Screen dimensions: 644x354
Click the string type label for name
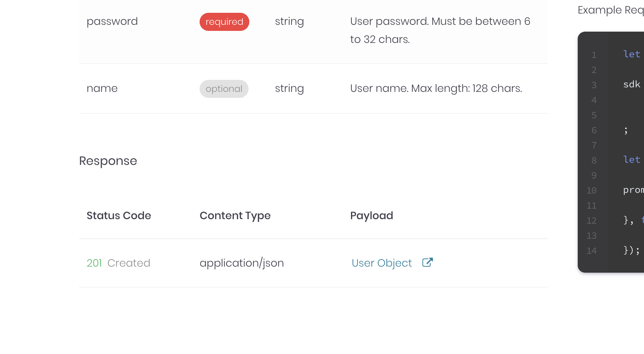289,88
